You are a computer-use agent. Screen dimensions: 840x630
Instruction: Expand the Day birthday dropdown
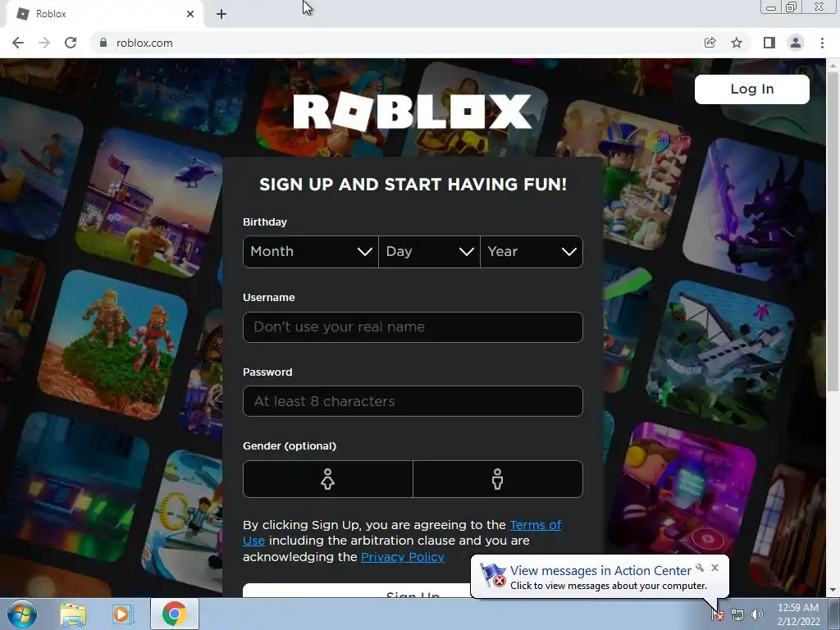pyautogui.click(x=429, y=251)
